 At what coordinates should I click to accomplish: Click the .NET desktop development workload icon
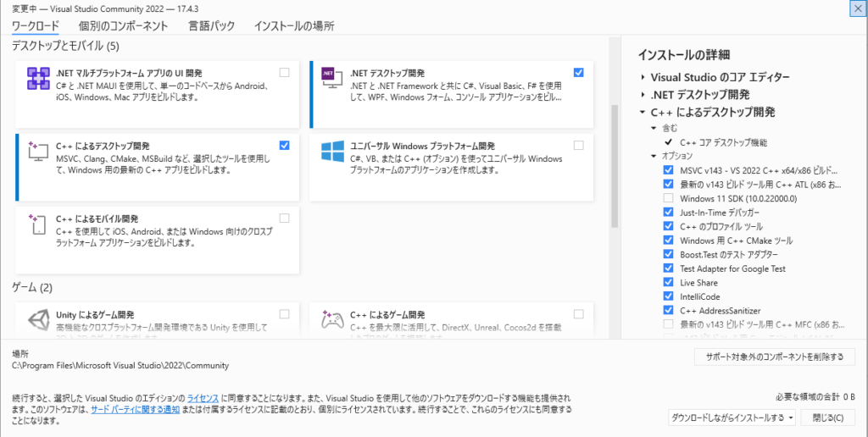click(x=332, y=79)
